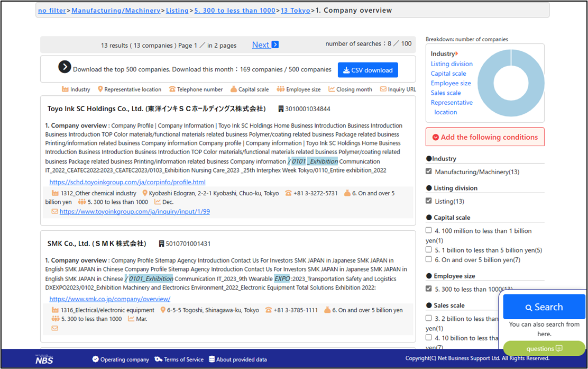Click pin icon beside Togoshi, Shinagawa-ku address
The image size is (588, 369).
pos(163,310)
